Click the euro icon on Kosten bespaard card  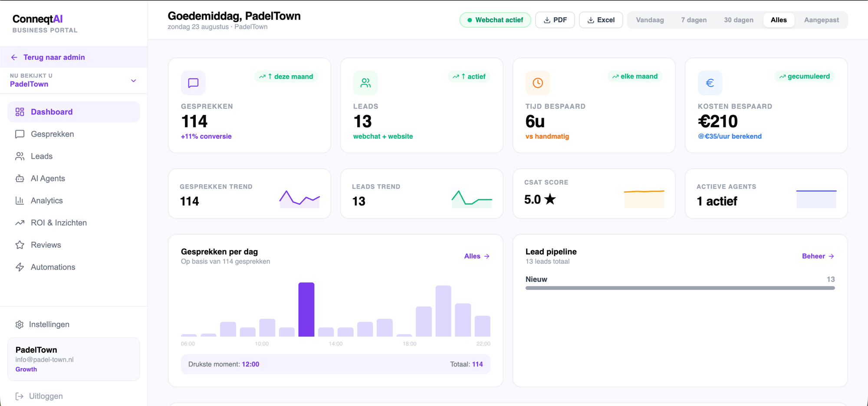[710, 83]
